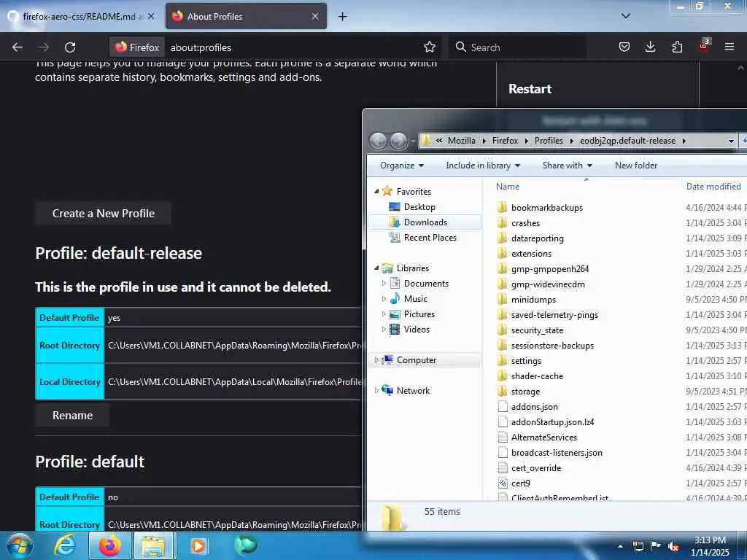
Task: Open the Explorer address bar history dropdown
Action: 731,141
